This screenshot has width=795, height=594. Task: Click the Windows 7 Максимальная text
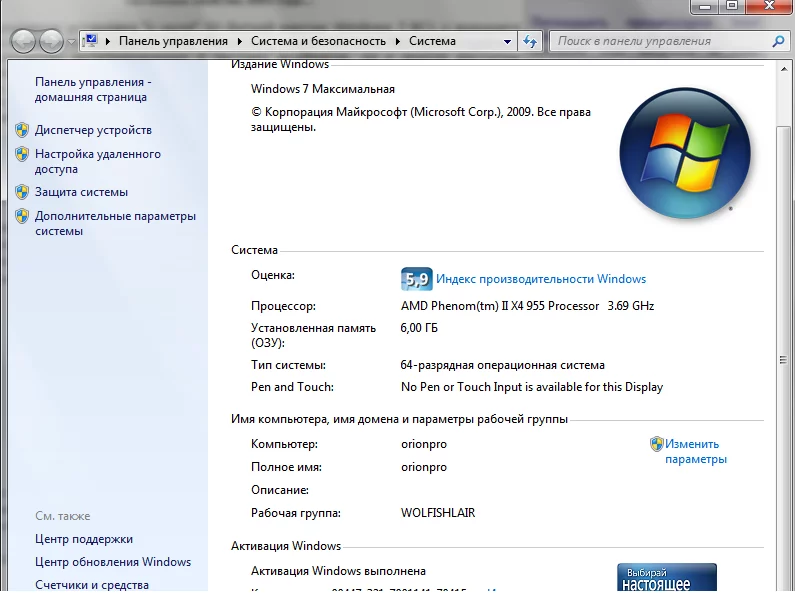click(322, 89)
